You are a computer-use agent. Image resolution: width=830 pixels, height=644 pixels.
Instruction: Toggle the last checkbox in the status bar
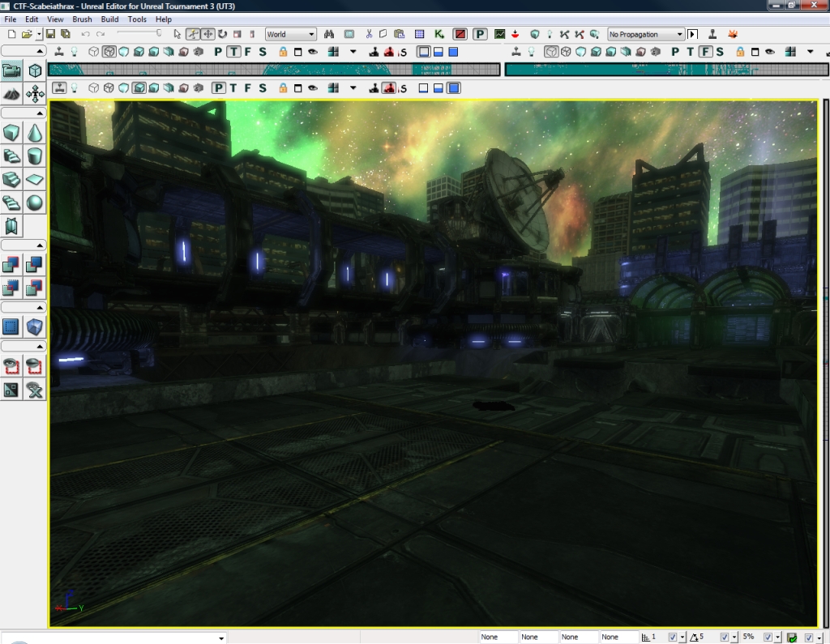[x=808, y=638]
